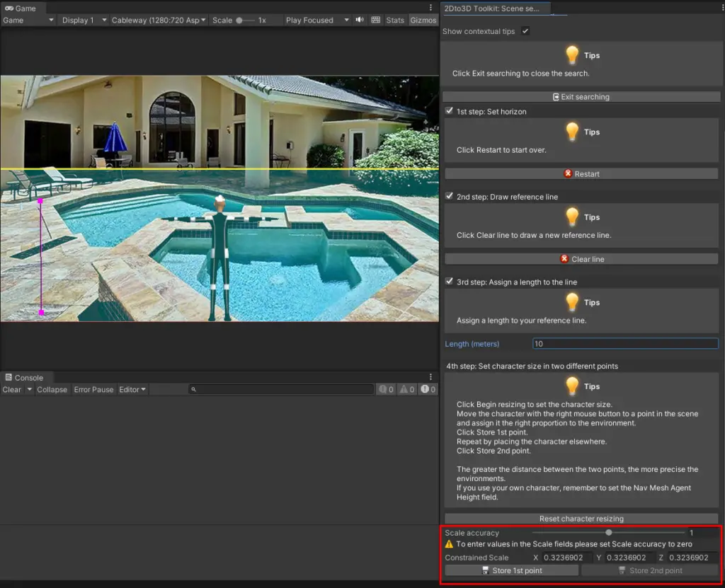Viewport: 725px width, 588px height.
Task: Toggle the console warning count filter
Action: pos(407,390)
